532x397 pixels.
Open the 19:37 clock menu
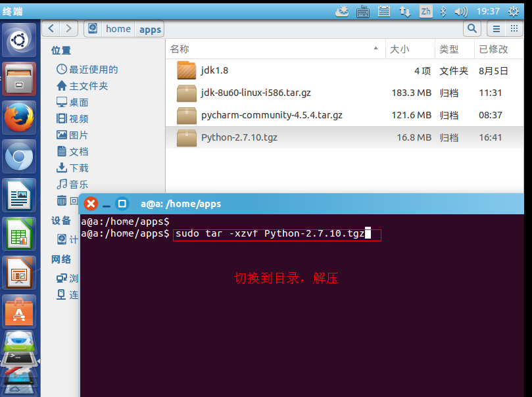pos(488,12)
